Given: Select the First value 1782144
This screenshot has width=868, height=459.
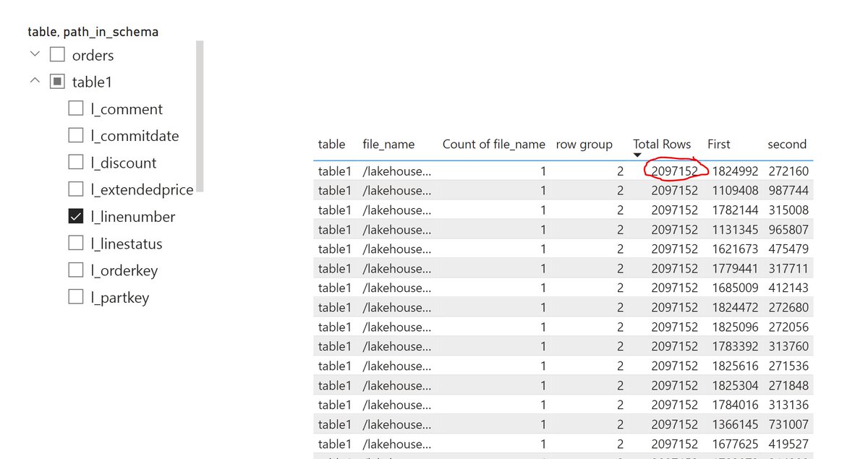Looking at the screenshot, I should coord(735,210).
